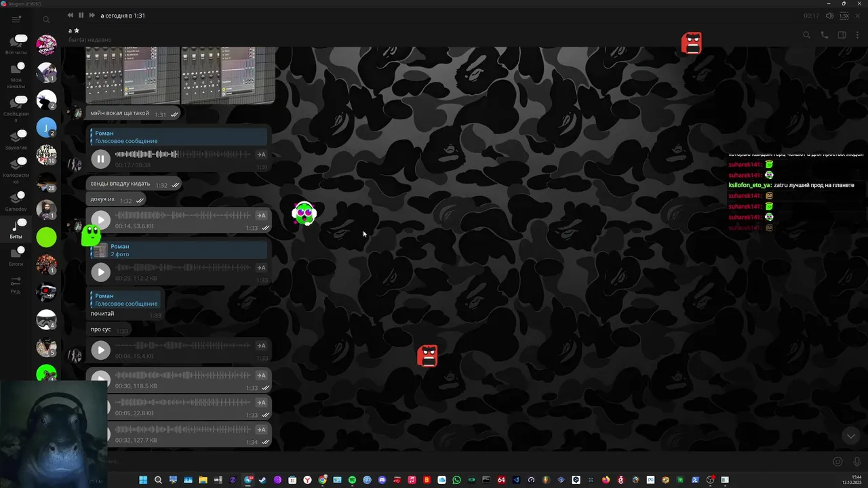The image size is (868, 488).
Task: Open the Windows Start menu
Action: (143, 480)
